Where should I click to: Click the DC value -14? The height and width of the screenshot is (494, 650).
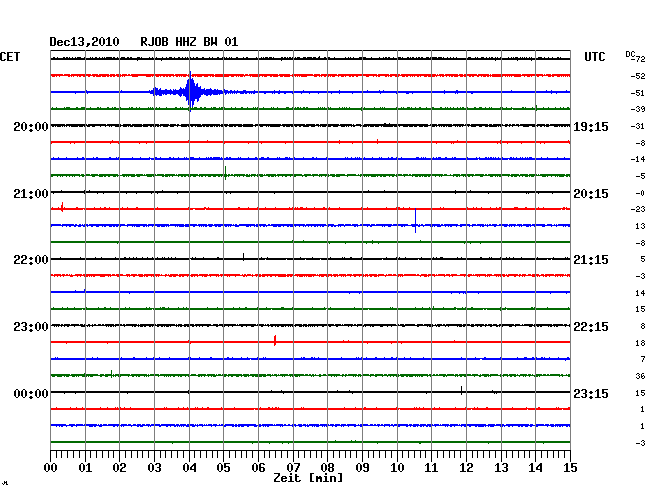point(638,159)
